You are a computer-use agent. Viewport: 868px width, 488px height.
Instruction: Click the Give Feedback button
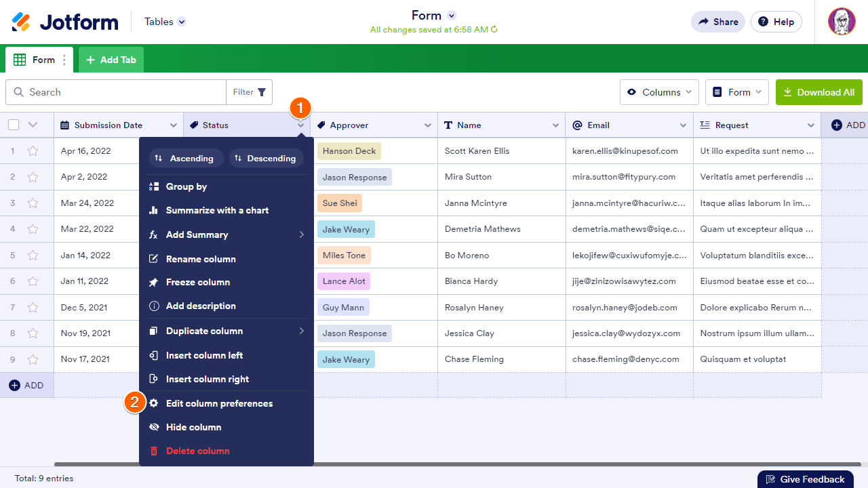coord(805,479)
